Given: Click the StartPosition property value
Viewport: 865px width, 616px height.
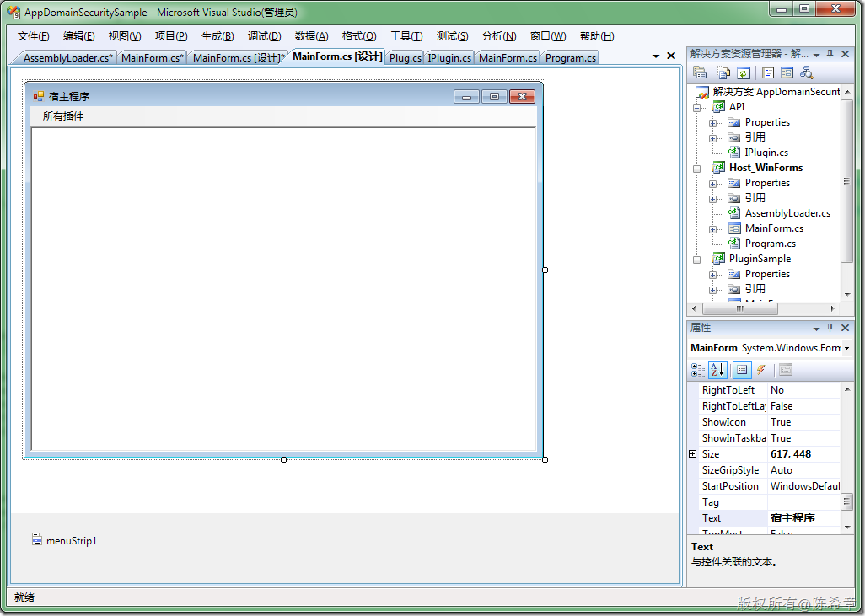Looking at the screenshot, I should point(803,486).
